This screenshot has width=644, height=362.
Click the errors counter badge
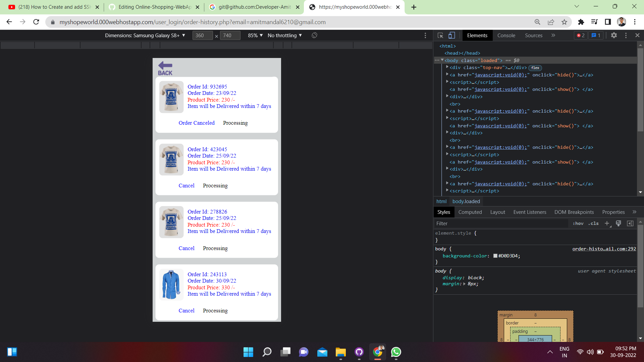[581, 35]
